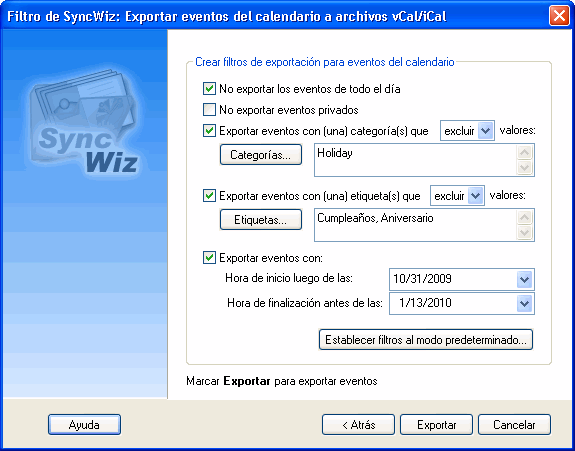Uncheck No exportar los eventos de todo el día
575x451 pixels.
209,89
